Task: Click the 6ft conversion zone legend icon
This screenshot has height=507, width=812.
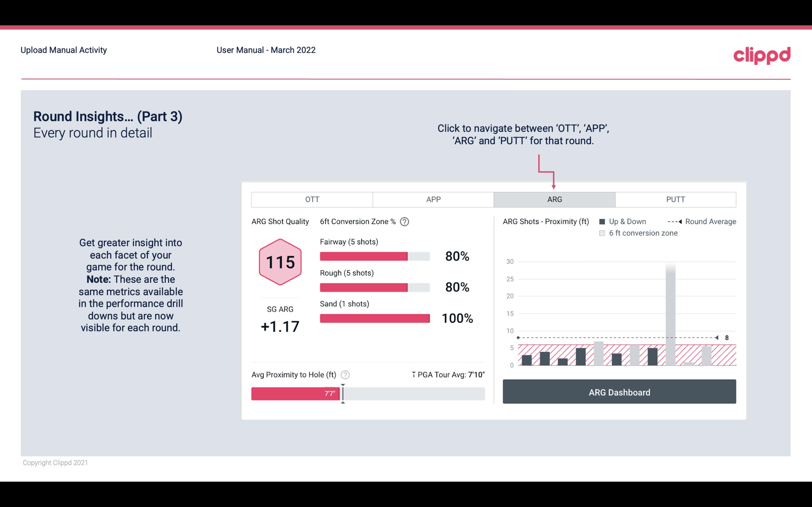Action: 604,233
